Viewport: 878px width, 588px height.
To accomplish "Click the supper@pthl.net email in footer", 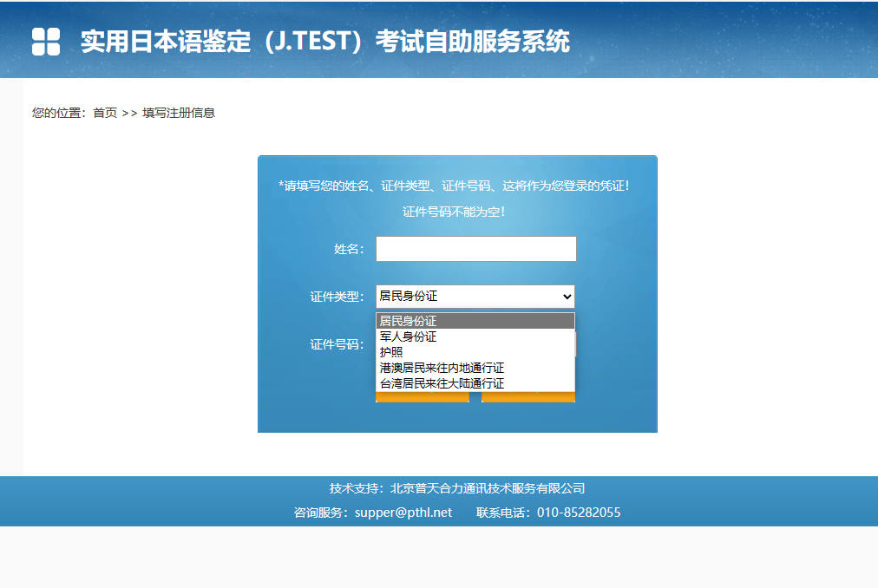I will 403,513.
